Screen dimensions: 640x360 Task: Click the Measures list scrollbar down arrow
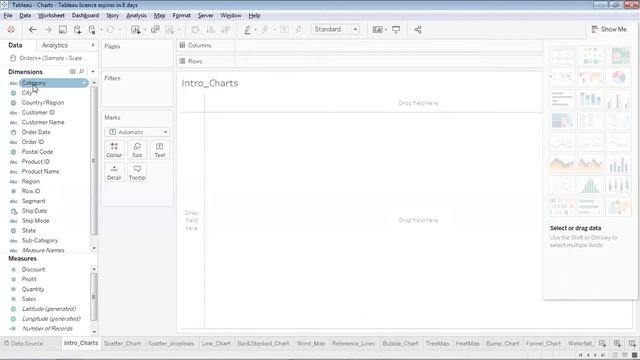click(94, 332)
